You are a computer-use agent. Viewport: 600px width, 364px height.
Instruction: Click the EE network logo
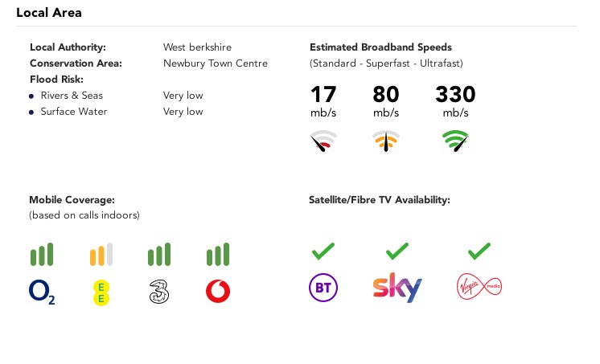(x=101, y=292)
